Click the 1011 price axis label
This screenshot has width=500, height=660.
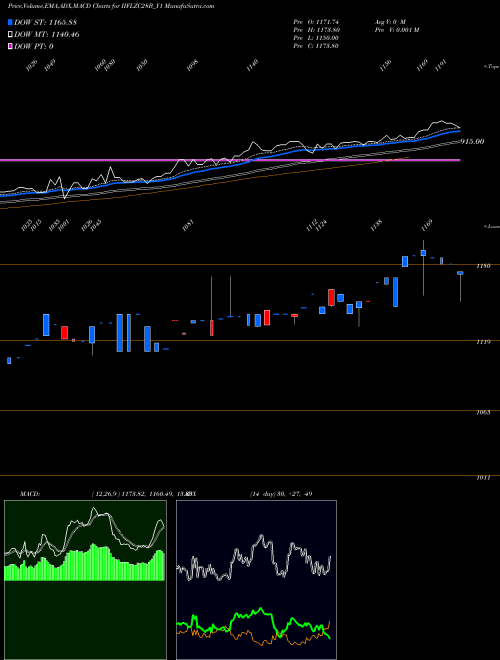point(484,478)
